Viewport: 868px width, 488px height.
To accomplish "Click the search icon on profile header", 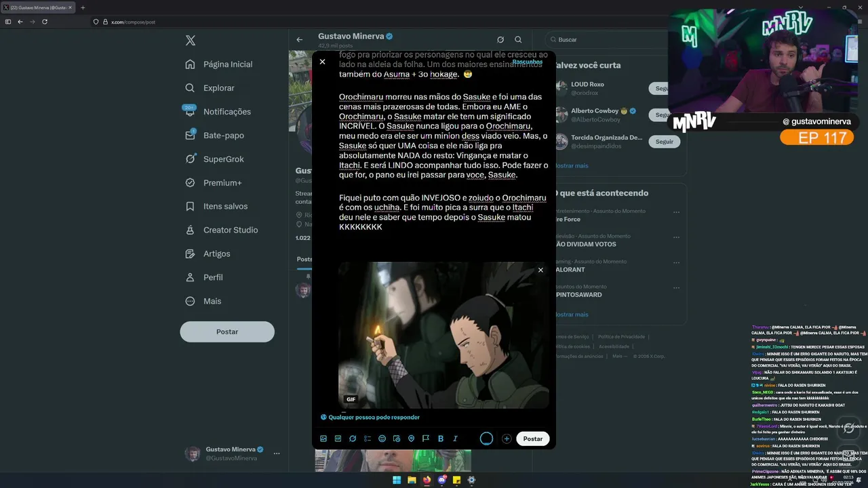I will click(x=518, y=40).
